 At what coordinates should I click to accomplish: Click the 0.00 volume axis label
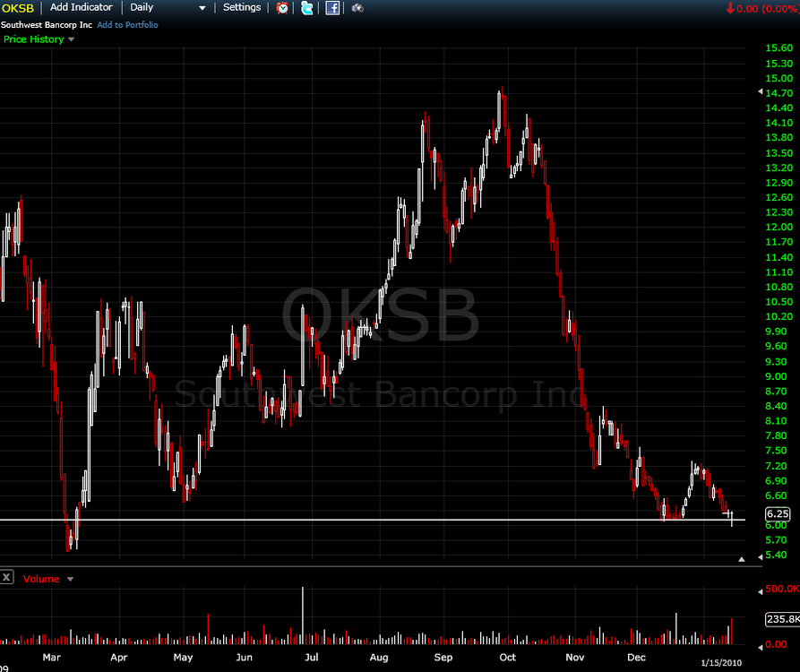point(776,644)
